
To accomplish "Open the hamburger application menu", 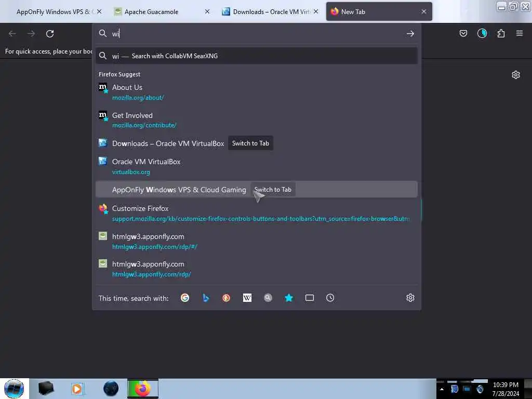I will (519, 33).
